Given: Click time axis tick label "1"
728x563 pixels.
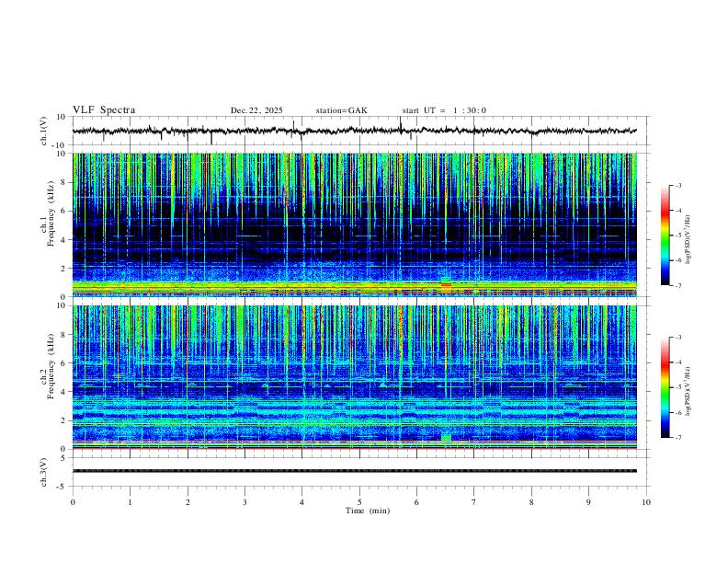Looking at the screenshot, I should click(x=130, y=502).
